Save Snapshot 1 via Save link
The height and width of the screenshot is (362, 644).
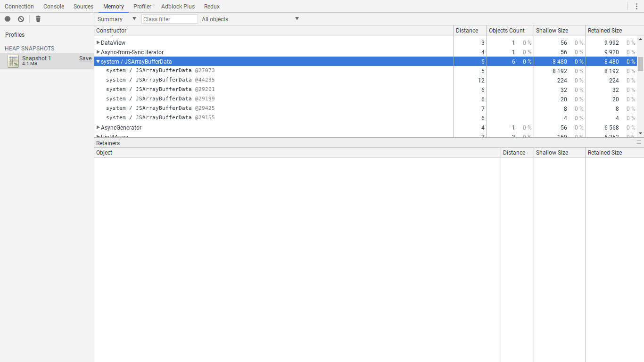85,58
